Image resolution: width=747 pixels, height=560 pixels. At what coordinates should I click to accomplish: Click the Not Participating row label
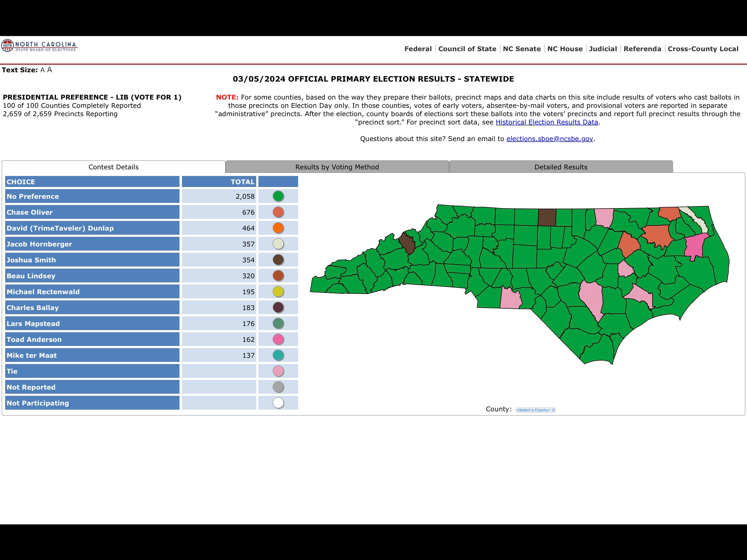click(92, 403)
